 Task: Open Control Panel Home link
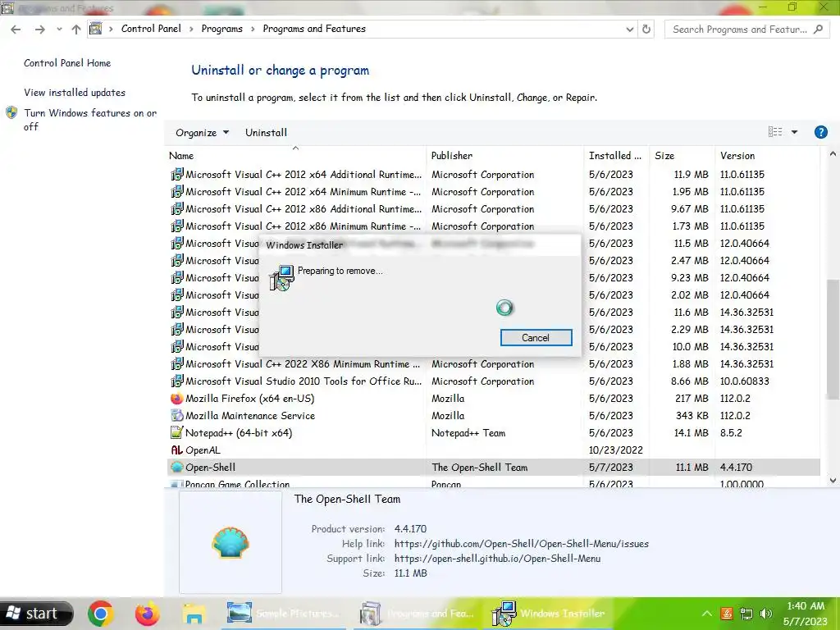(x=67, y=63)
